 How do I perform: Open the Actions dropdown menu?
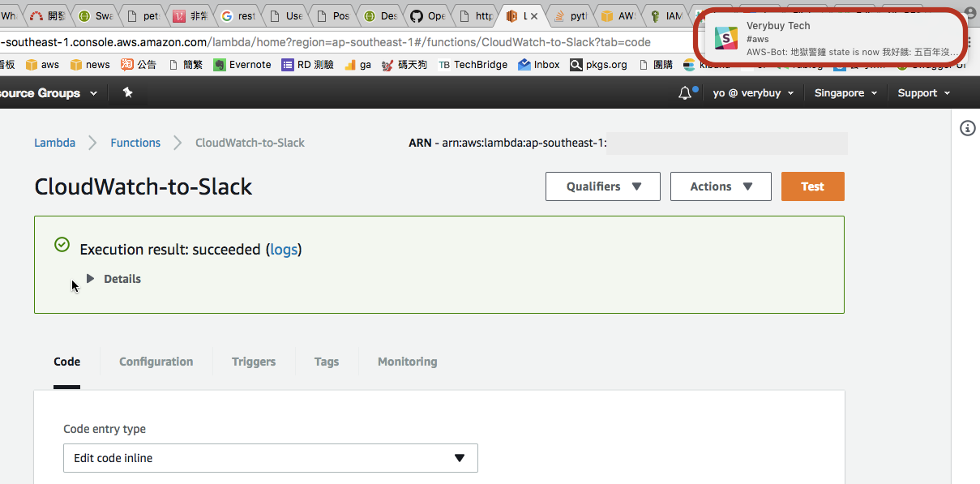[x=721, y=186]
